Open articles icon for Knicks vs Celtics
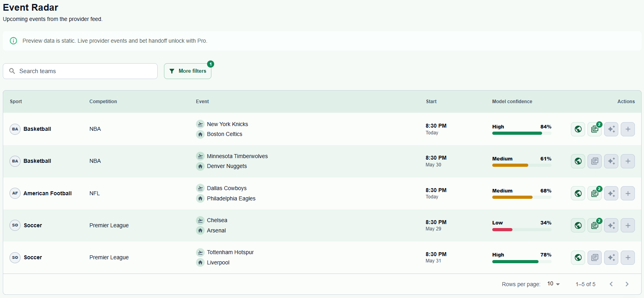The height and width of the screenshot is (298, 644). coord(595,129)
